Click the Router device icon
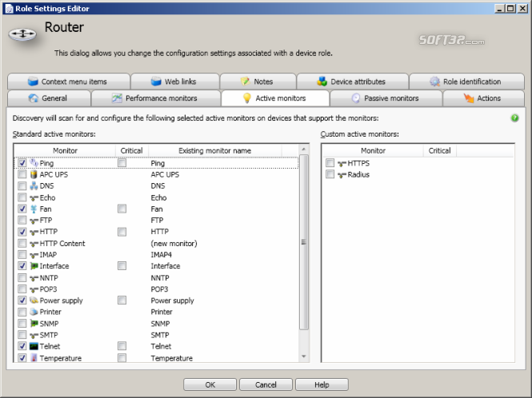 pos(22,34)
